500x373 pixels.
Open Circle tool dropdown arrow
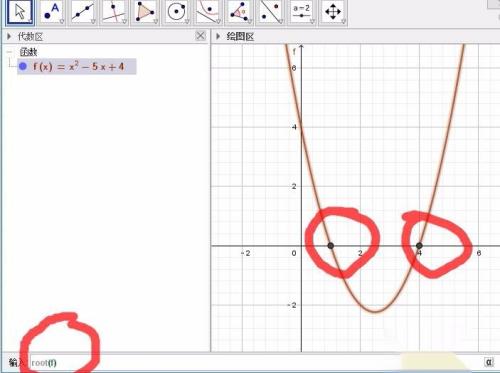tap(187, 21)
